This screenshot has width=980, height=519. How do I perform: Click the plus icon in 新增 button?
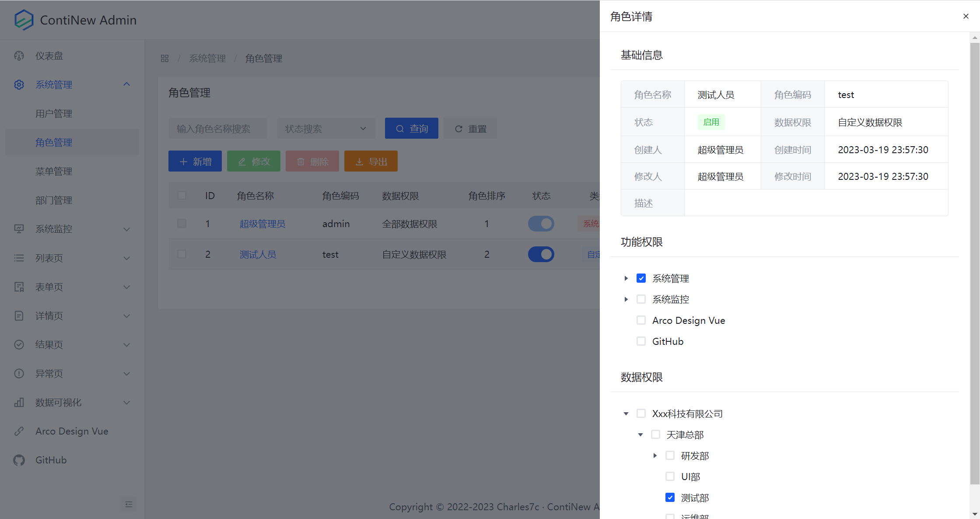coord(183,161)
